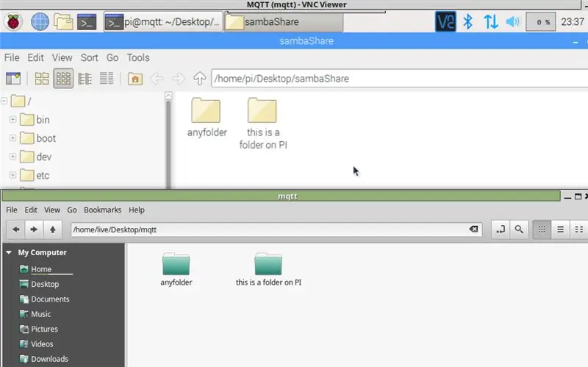Viewport: 588px width, 367px height.
Task: Open the Bluetooth tray menu
Action: 467,21
